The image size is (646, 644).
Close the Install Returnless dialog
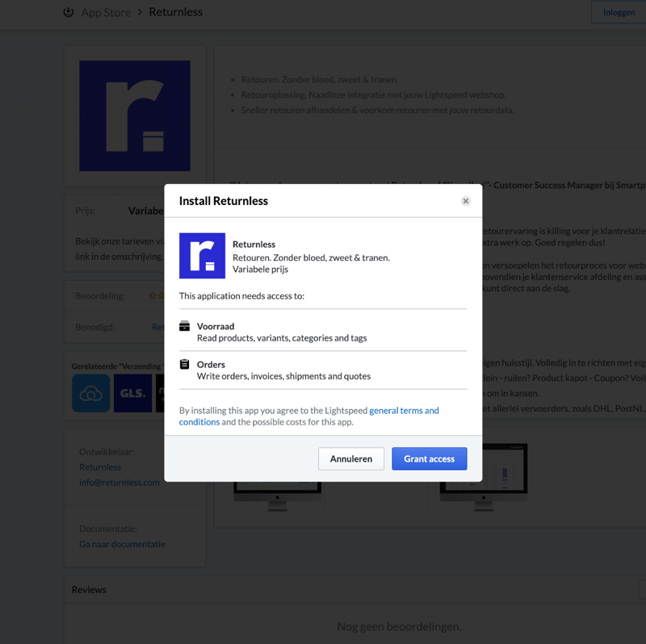(x=466, y=201)
